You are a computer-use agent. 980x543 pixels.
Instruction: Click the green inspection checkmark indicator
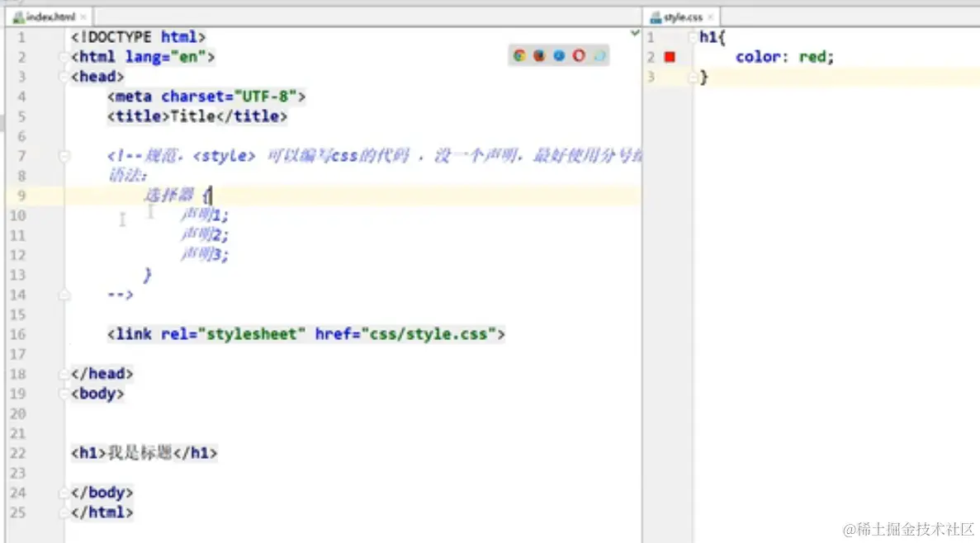point(634,33)
